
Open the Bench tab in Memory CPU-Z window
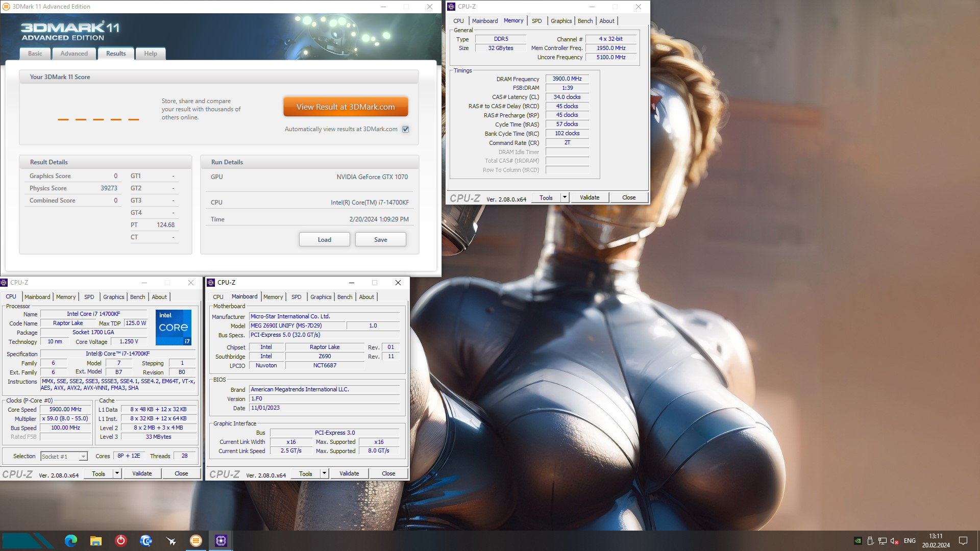point(585,21)
